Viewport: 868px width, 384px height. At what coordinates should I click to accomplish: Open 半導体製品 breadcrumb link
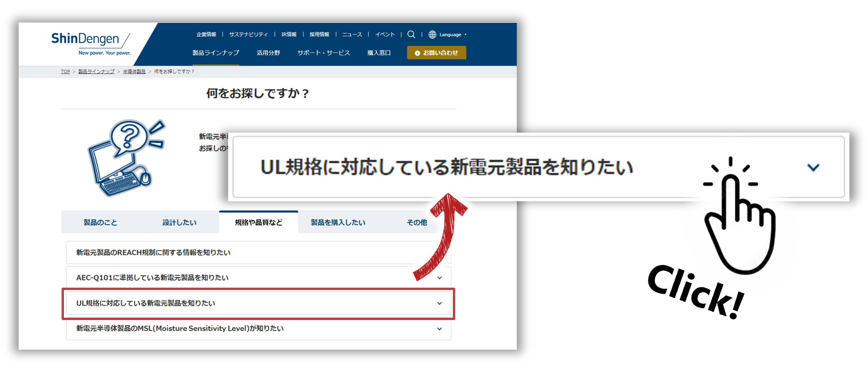(134, 72)
